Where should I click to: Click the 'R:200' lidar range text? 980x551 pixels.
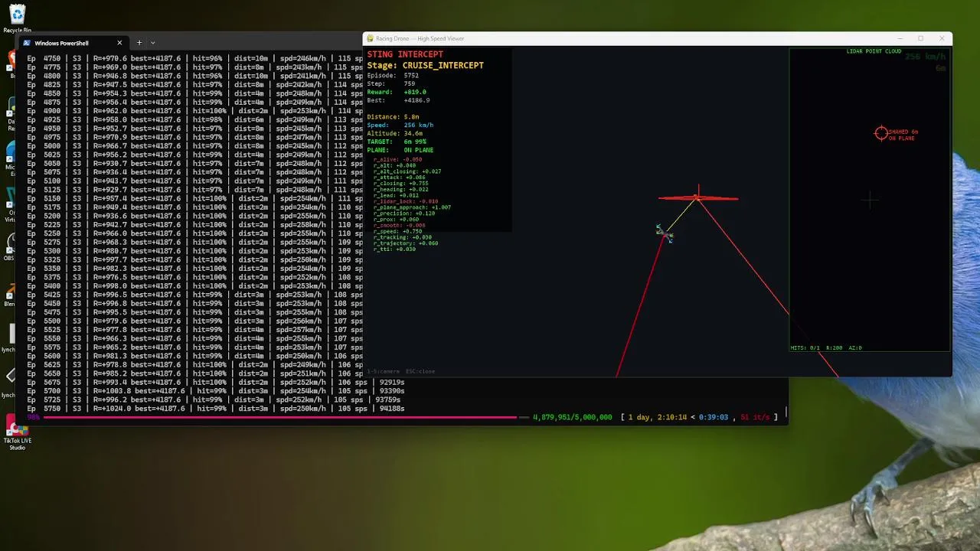(x=834, y=347)
